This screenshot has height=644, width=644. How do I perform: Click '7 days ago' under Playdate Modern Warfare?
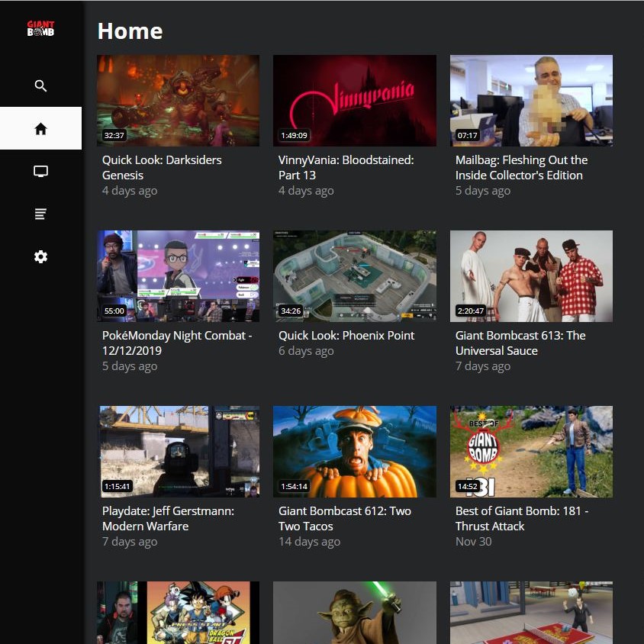click(130, 541)
